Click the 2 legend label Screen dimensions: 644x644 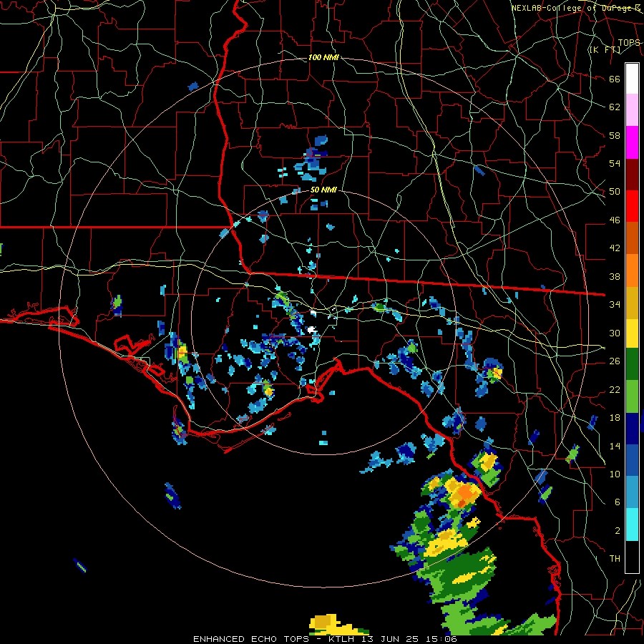coord(618,531)
